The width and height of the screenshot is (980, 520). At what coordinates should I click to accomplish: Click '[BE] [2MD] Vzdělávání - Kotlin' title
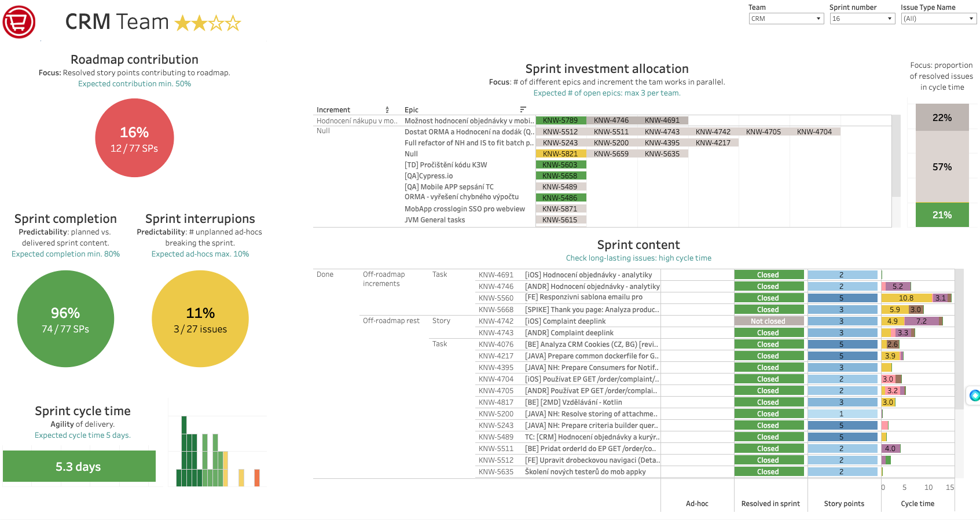[574, 402]
